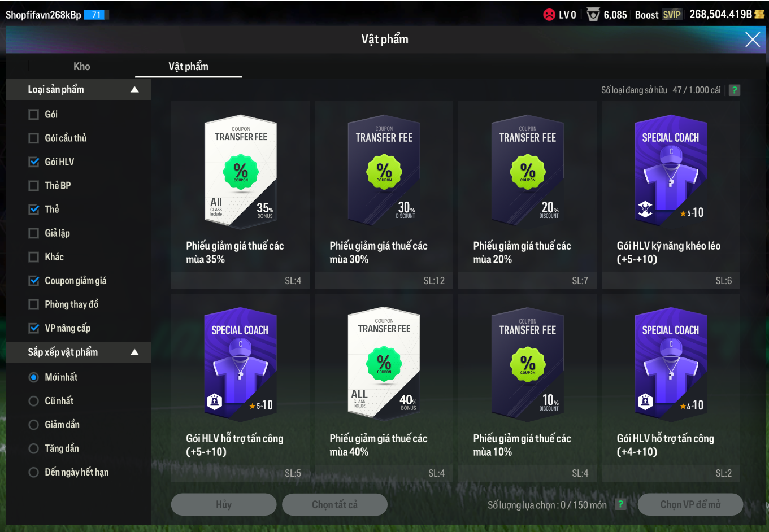The height and width of the screenshot is (532, 769).
Task: Click the Chọn tất cả button
Action: pos(334,504)
